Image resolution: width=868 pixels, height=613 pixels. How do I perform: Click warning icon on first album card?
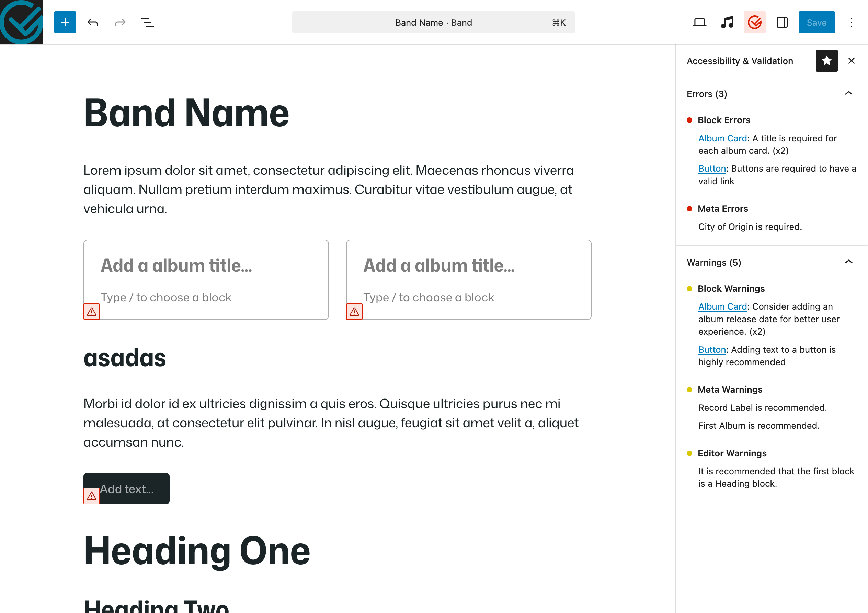pos(91,312)
